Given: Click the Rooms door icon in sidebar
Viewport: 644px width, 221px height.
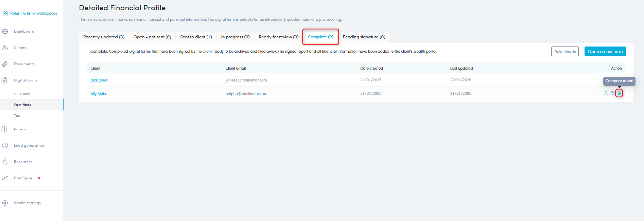Looking at the screenshot, I should click(5, 129).
